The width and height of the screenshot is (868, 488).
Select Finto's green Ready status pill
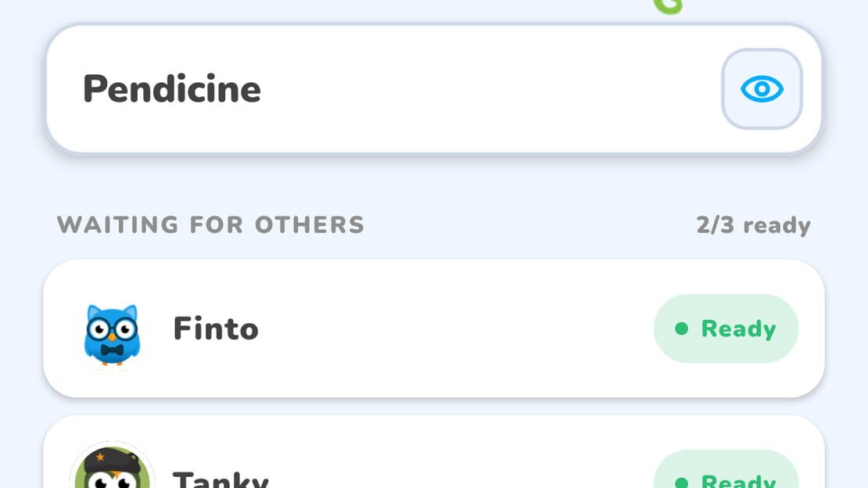point(726,328)
